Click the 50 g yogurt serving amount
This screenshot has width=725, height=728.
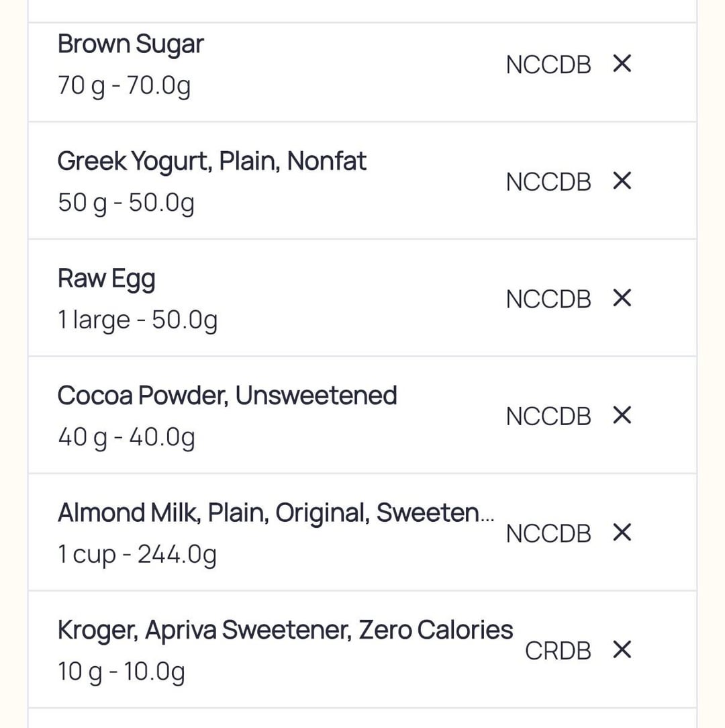pos(126,203)
